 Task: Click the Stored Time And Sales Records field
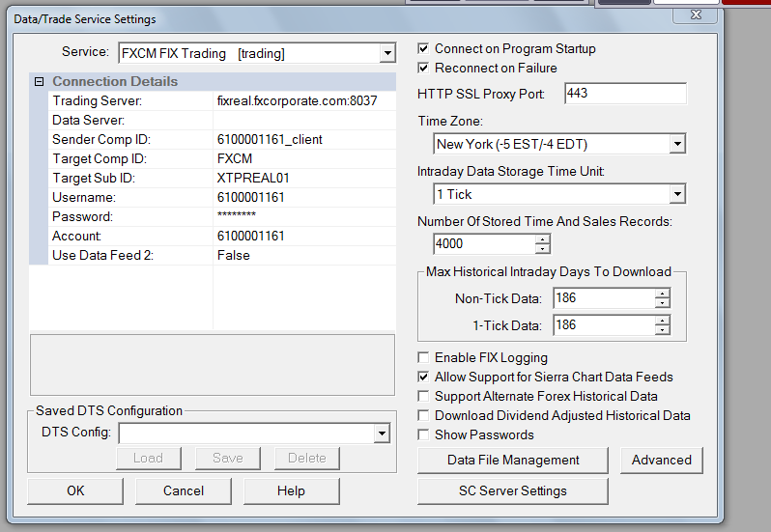pos(484,243)
